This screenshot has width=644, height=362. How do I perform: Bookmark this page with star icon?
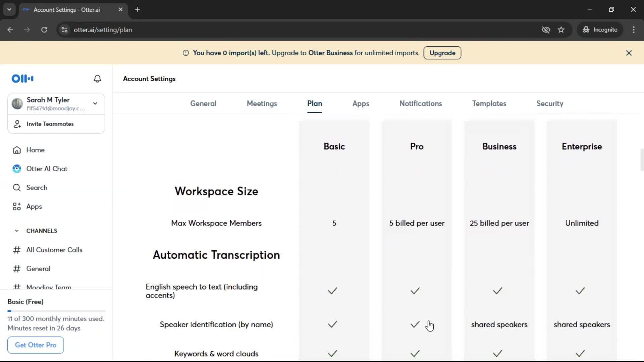(x=561, y=30)
